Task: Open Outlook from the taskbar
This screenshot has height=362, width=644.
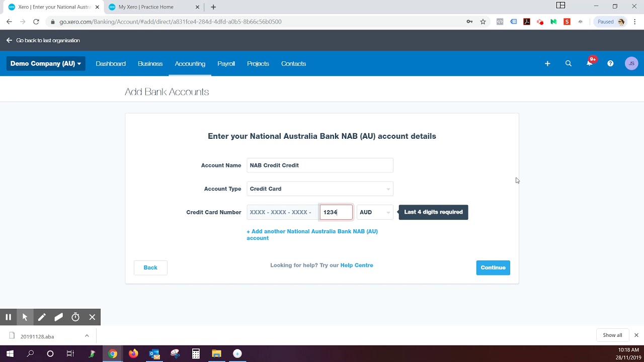Action: pyautogui.click(x=154, y=354)
